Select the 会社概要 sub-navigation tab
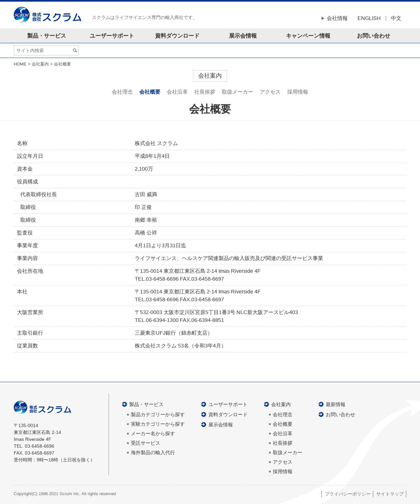This screenshot has width=420, height=504. 150,92
